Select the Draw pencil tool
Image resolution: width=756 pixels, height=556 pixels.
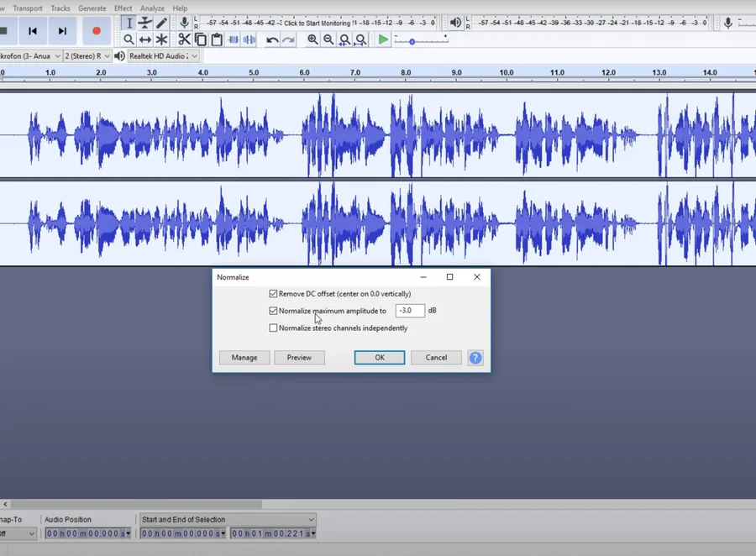[x=161, y=23]
